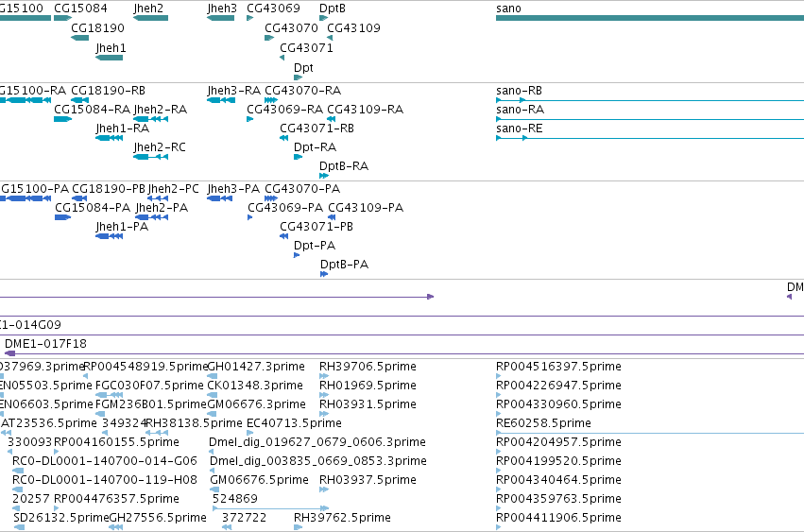Click transcript Jheh3-RA

233,91
